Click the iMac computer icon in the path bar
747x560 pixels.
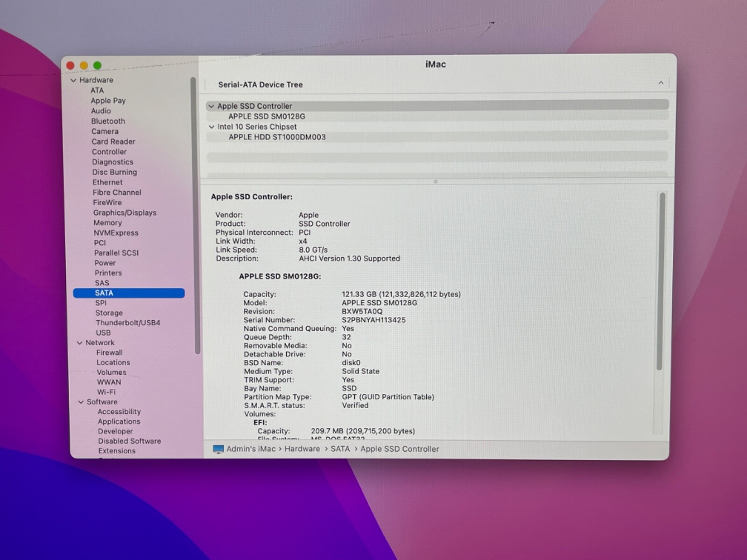(218, 449)
